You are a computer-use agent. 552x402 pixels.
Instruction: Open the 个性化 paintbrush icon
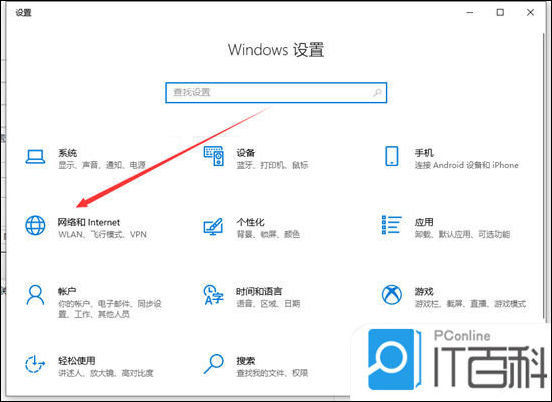point(213,227)
